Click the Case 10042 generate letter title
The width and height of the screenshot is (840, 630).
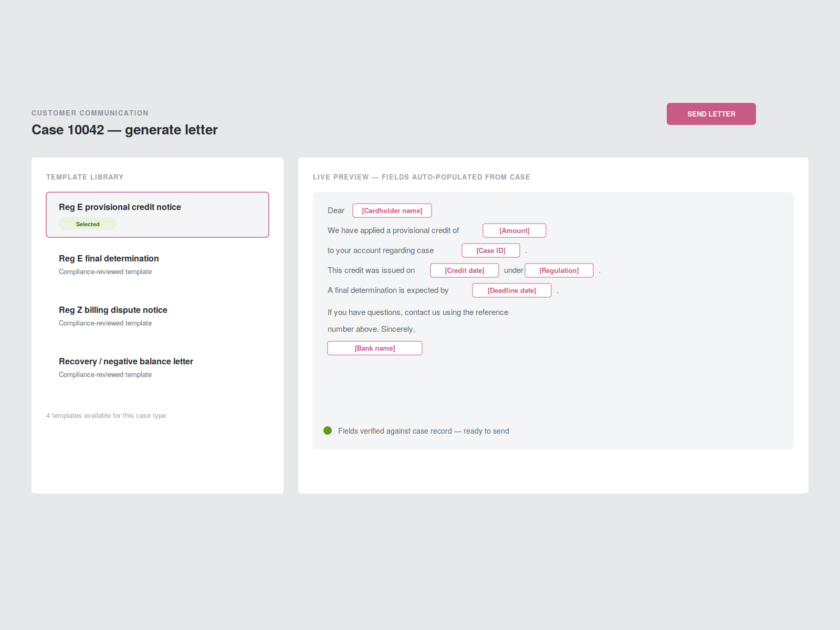click(x=124, y=130)
